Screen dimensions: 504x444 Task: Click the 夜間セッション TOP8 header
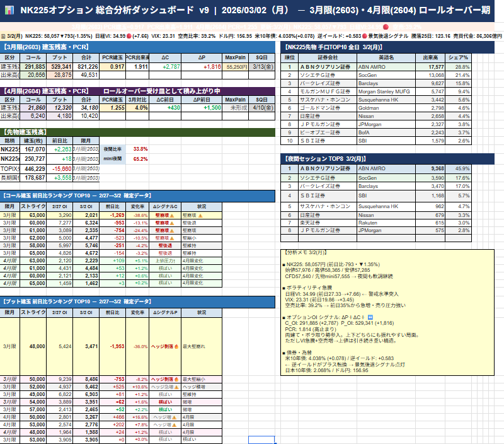(x=387, y=159)
